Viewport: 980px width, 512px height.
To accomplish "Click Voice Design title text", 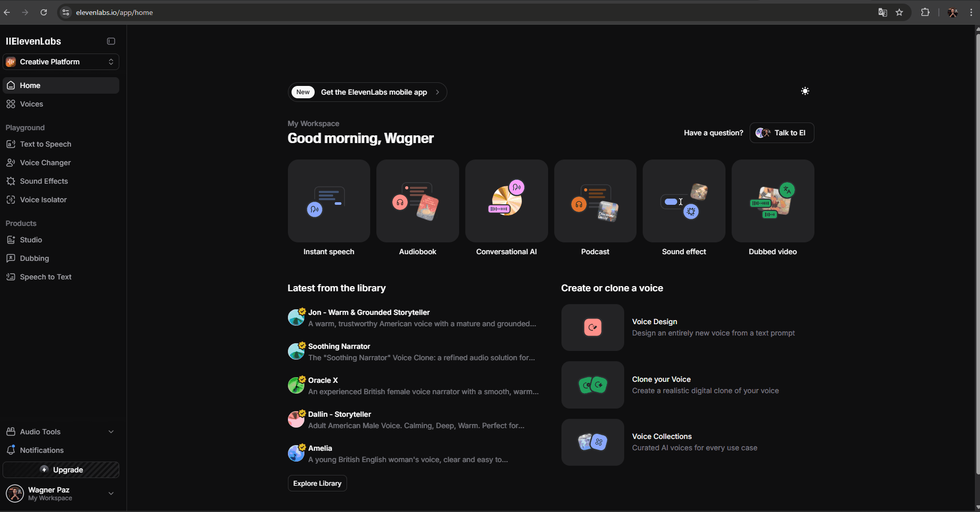I will click(x=655, y=322).
